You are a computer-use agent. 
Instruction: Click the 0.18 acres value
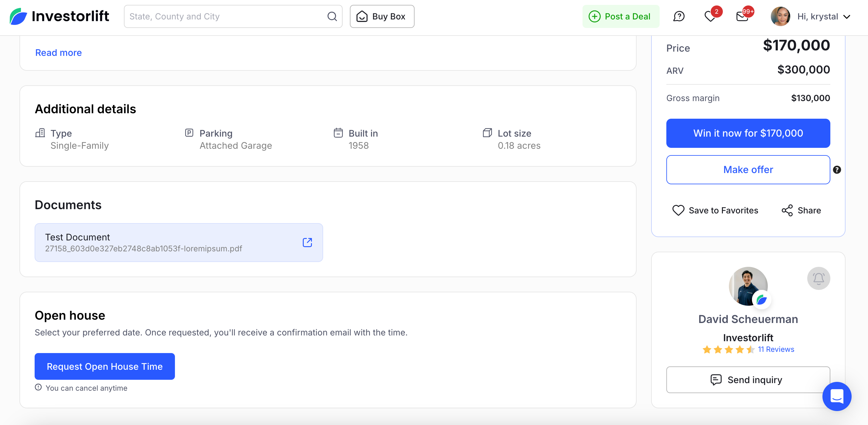(x=519, y=145)
